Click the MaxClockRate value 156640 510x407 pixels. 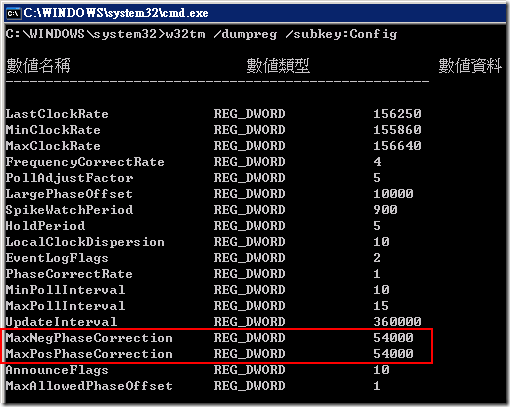pos(397,146)
